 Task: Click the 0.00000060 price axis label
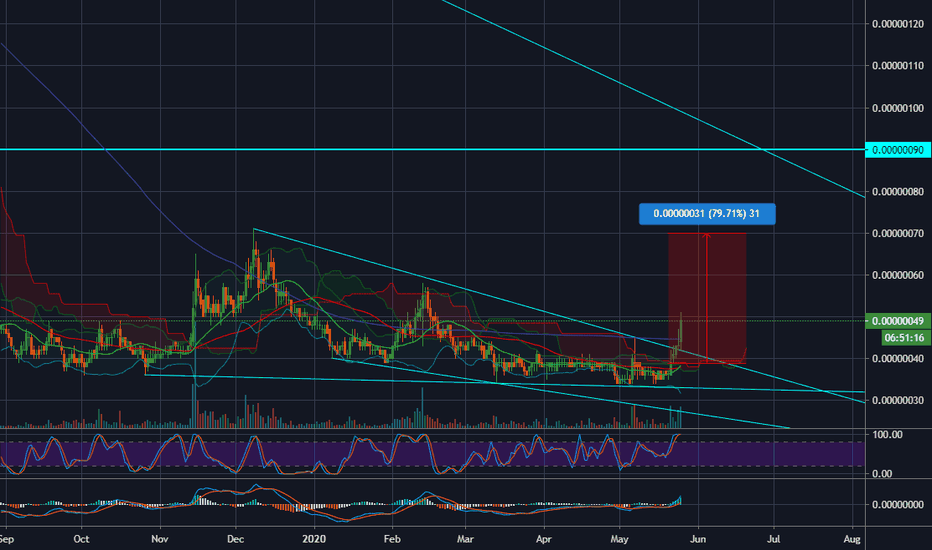click(898, 275)
